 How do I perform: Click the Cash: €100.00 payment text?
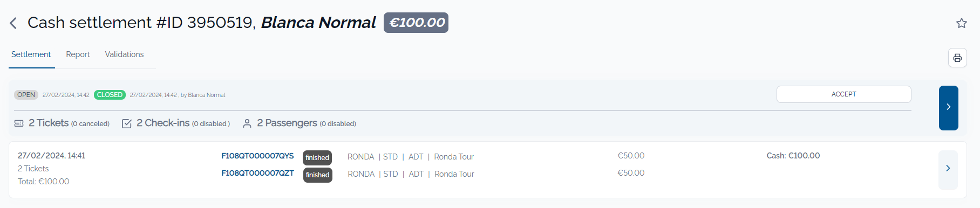(x=793, y=156)
